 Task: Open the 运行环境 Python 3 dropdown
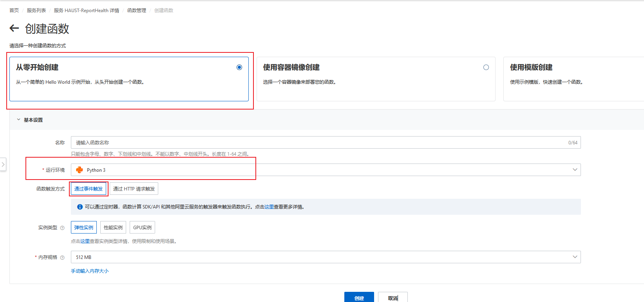tap(326, 170)
